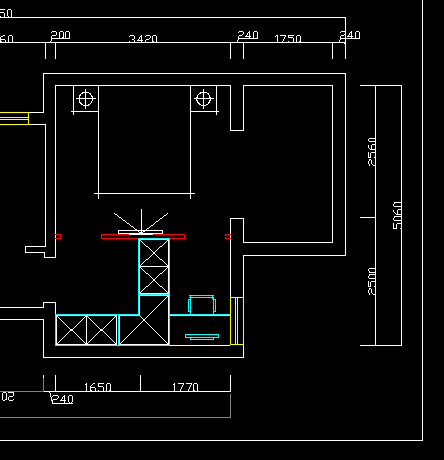Pick the yellow window on right wall
The image size is (444, 460).
click(237, 321)
